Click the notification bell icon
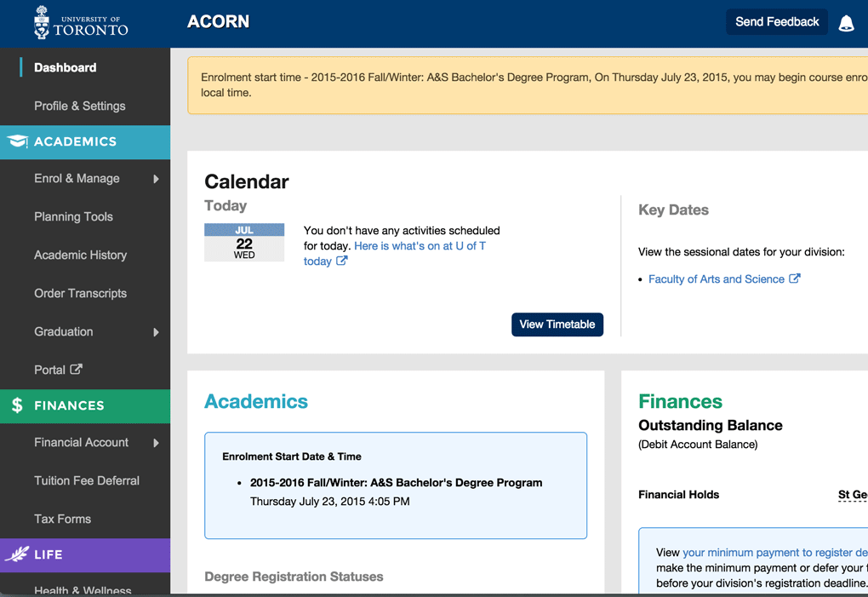 [846, 23]
